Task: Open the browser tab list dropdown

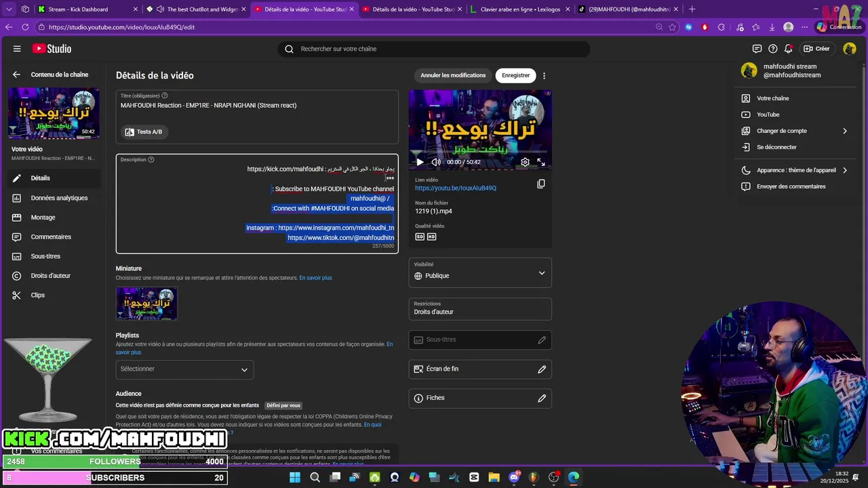Action: point(9,9)
